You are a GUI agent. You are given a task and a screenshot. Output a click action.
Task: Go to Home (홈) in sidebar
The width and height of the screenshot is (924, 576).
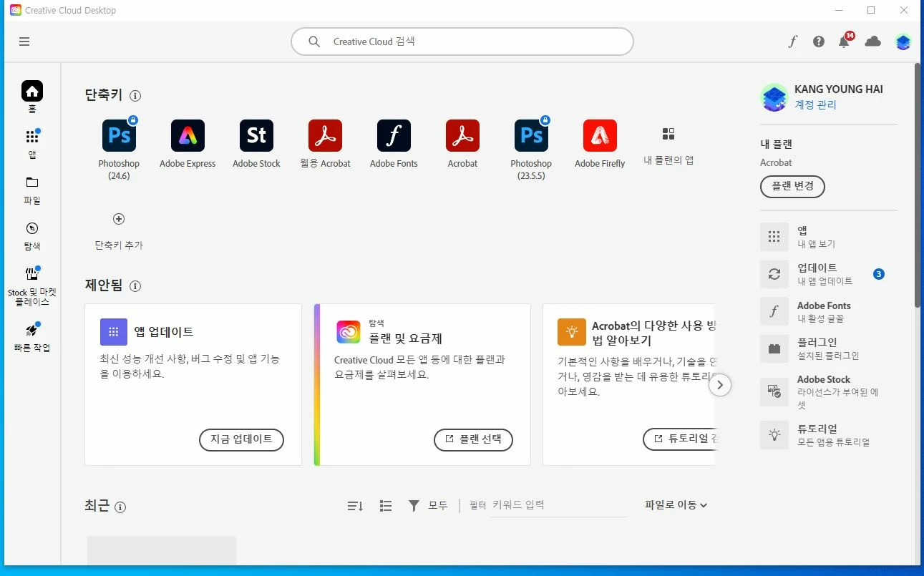point(32,97)
